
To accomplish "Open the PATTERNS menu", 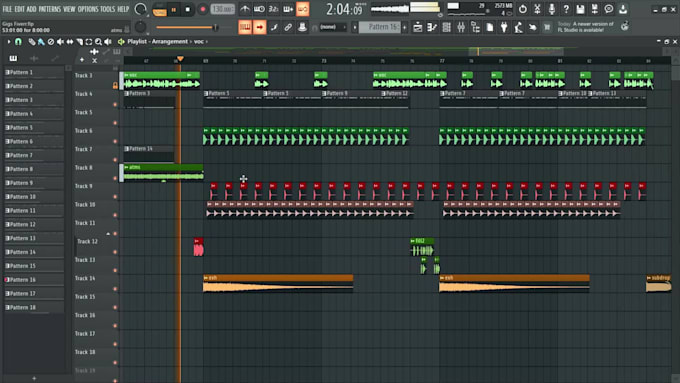I will (x=49, y=9).
